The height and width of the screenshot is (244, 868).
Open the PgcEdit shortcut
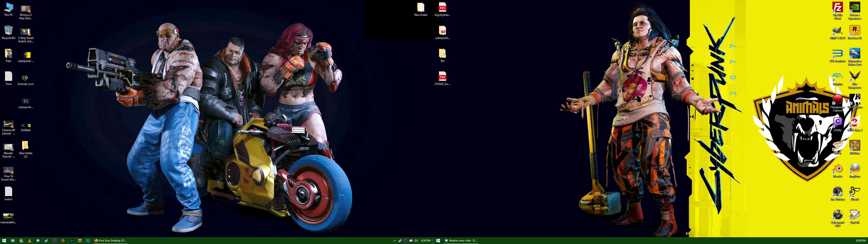(x=855, y=217)
